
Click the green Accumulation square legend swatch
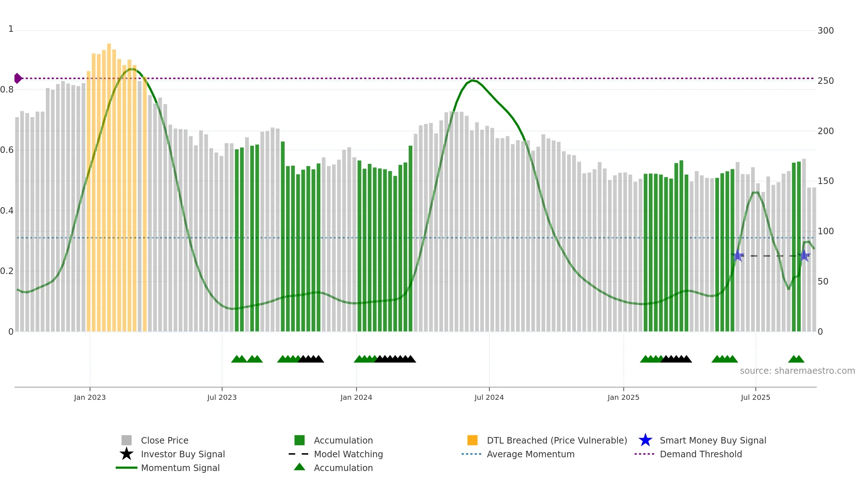coord(299,440)
